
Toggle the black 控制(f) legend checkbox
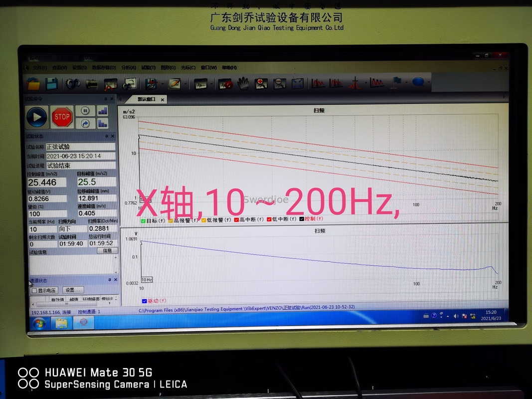[302, 219]
